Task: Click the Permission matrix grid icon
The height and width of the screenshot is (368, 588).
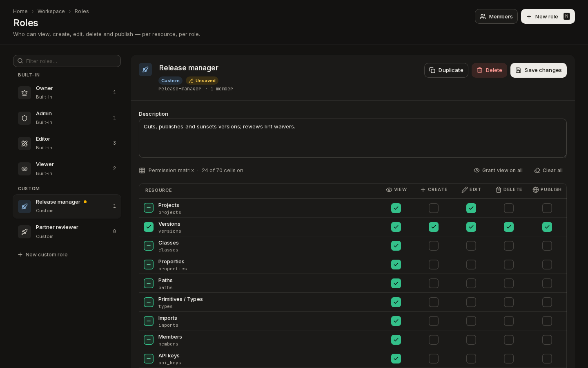Action: [x=142, y=171]
